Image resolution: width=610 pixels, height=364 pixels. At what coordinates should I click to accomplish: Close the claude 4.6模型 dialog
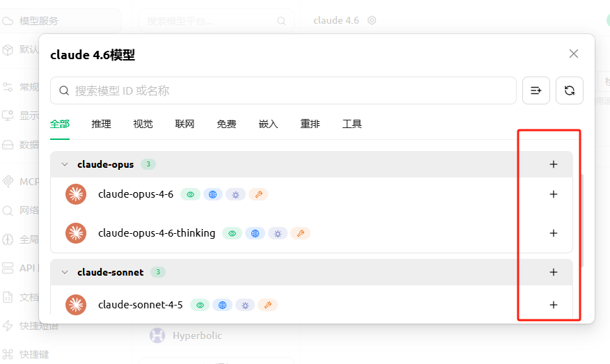pyautogui.click(x=573, y=54)
